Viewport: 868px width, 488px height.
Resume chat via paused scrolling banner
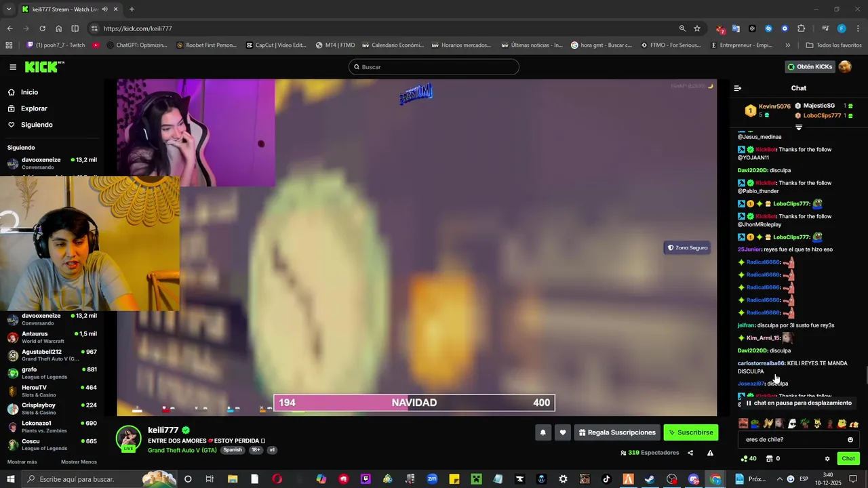point(798,403)
